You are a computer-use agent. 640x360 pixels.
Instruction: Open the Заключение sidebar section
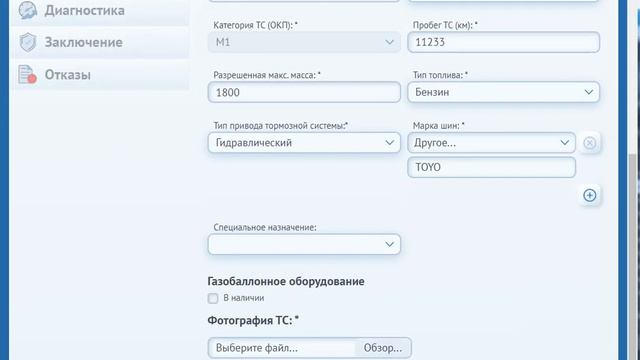tap(100, 42)
